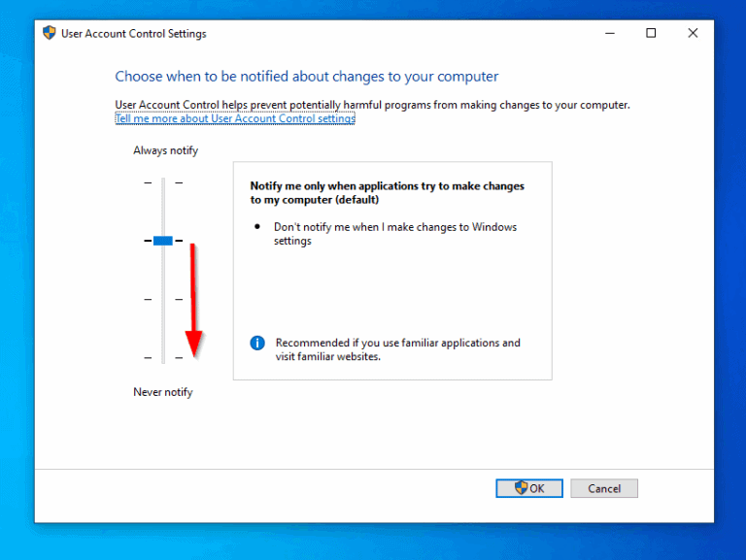Confirm changes with the OK button
The height and width of the screenshot is (560, 746).
point(529,488)
